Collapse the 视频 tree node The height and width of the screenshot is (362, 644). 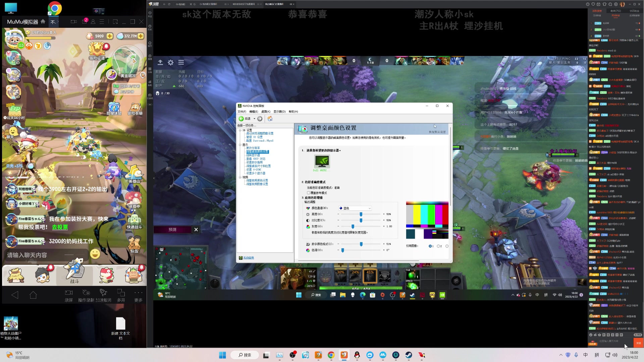tap(240, 177)
